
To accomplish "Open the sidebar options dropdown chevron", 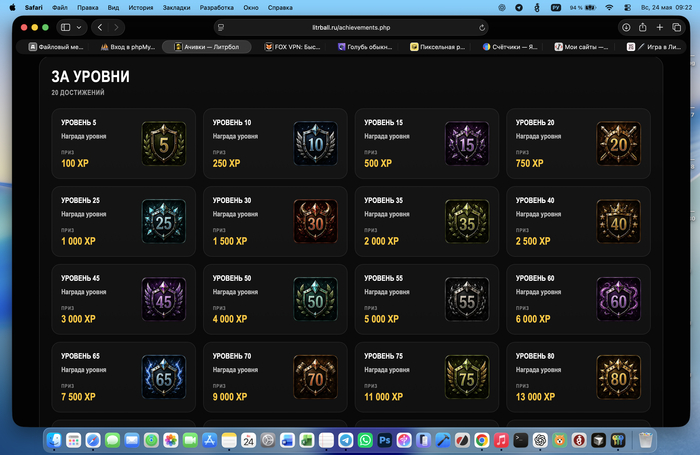I will (79, 27).
